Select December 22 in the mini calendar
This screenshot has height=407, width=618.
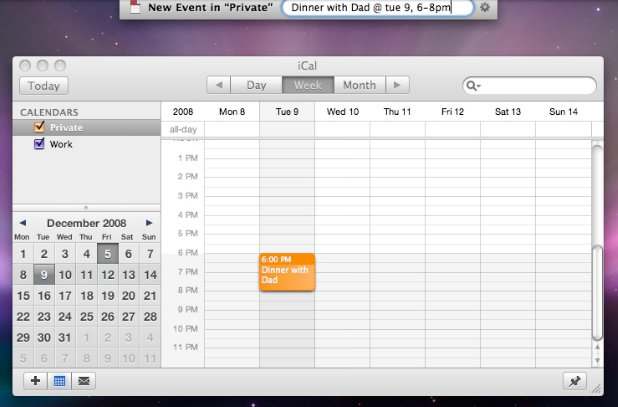(x=23, y=316)
